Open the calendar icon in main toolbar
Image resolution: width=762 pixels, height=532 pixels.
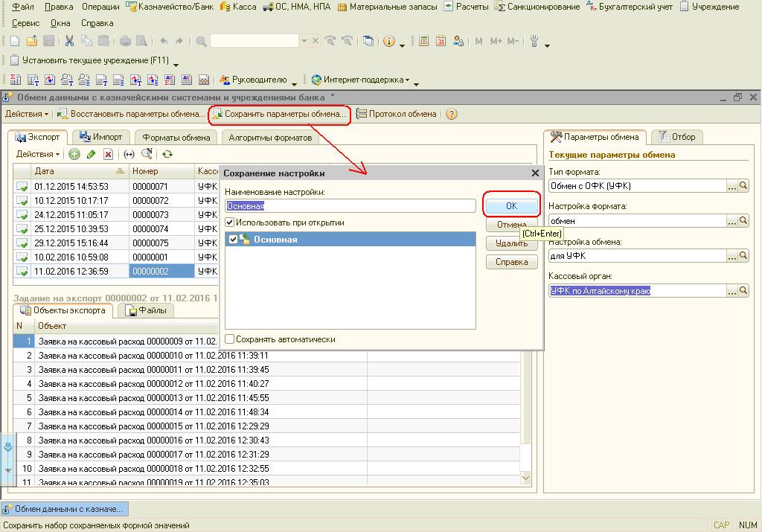[441, 42]
